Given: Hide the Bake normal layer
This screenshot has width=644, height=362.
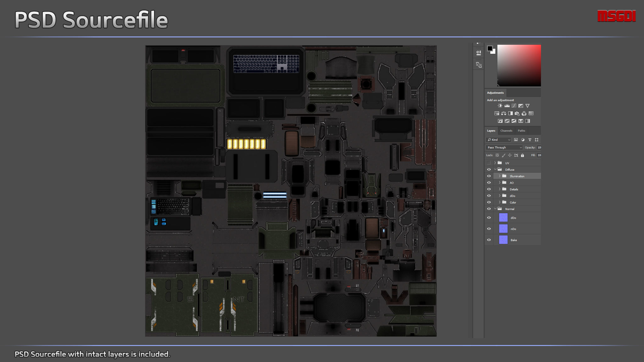Looking at the screenshot, I should pyautogui.click(x=489, y=240).
